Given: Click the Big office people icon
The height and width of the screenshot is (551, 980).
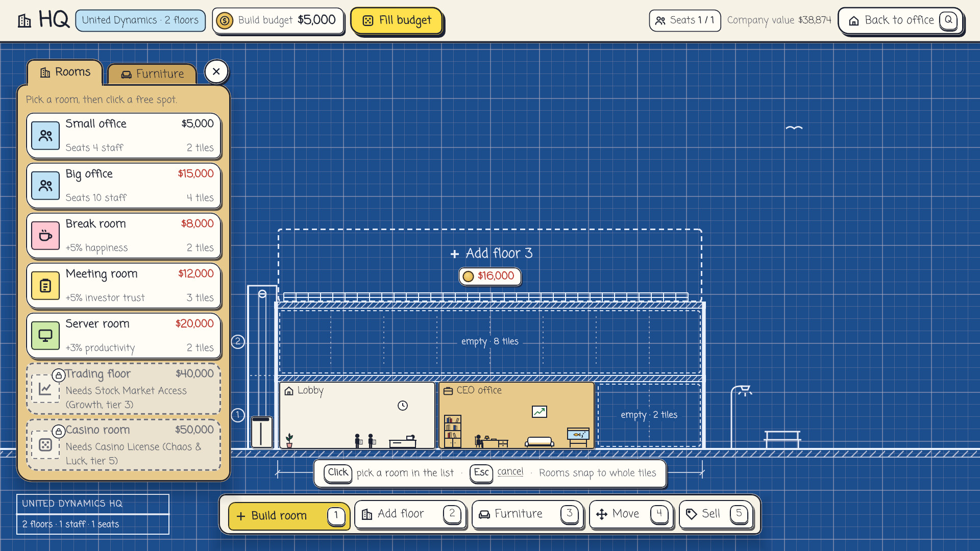Looking at the screenshot, I should 45,186.
